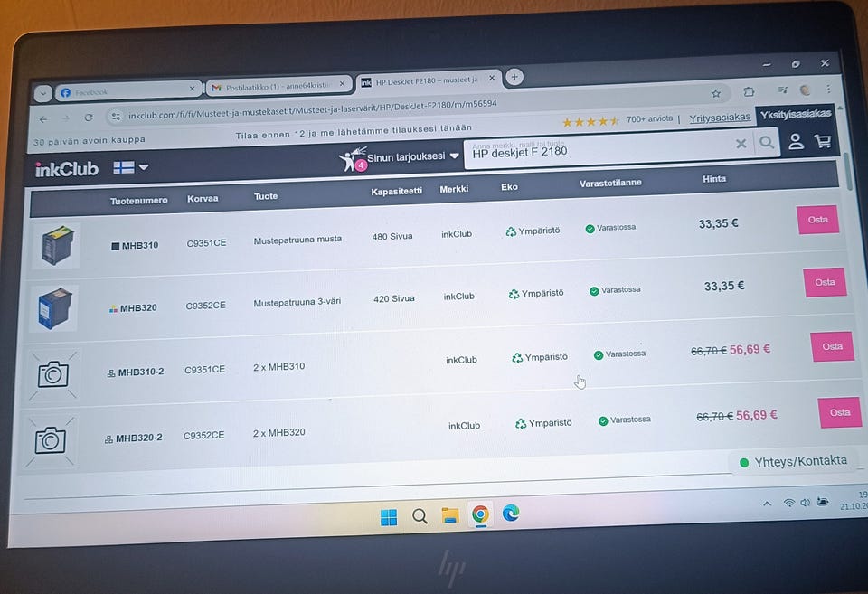
Task: Go forward in browser history
Action: 66,118
